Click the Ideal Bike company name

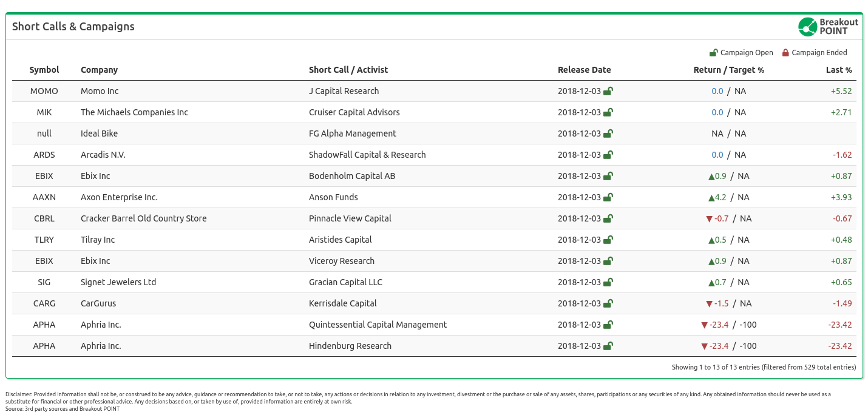tap(99, 133)
